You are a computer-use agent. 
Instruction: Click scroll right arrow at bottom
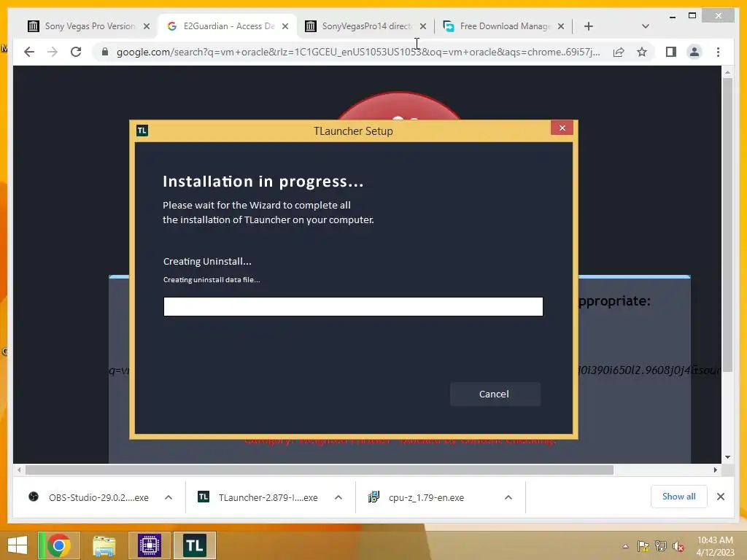[715, 470]
